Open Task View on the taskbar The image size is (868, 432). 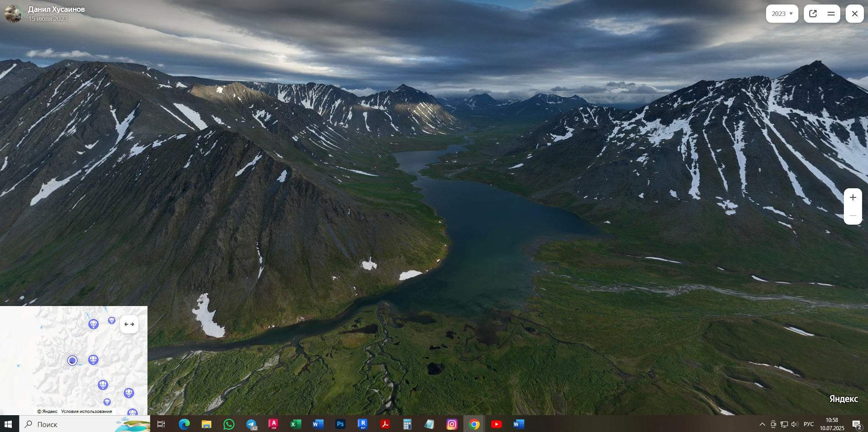click(x=161, y=424)
